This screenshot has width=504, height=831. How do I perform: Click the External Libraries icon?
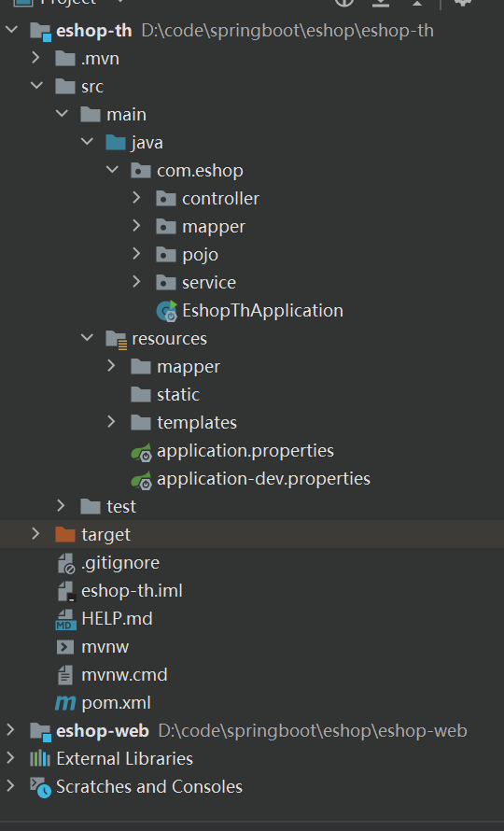click(x=40, y=759)
